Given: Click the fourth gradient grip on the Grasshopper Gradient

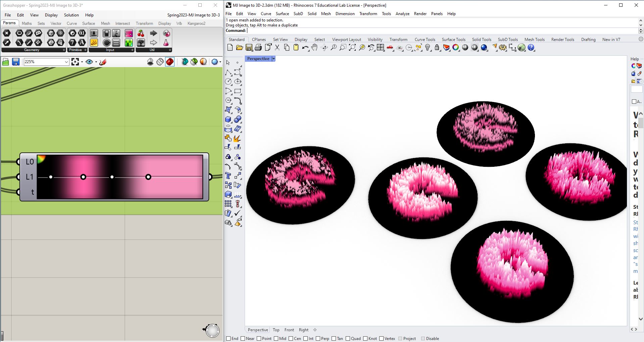Looking at the screenshot, I should (148, 177).
